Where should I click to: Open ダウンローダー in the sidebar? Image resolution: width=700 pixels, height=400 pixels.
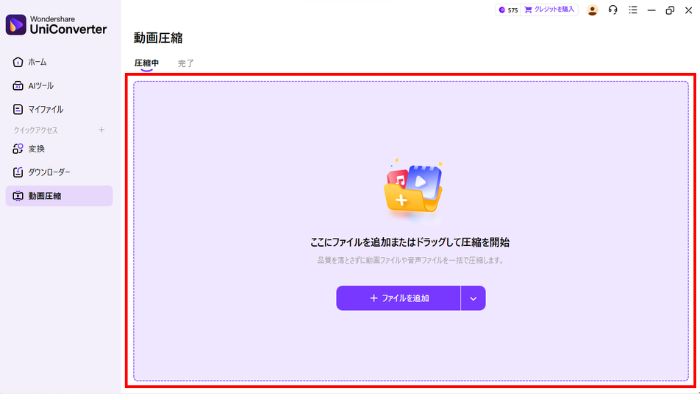[42, 172]
